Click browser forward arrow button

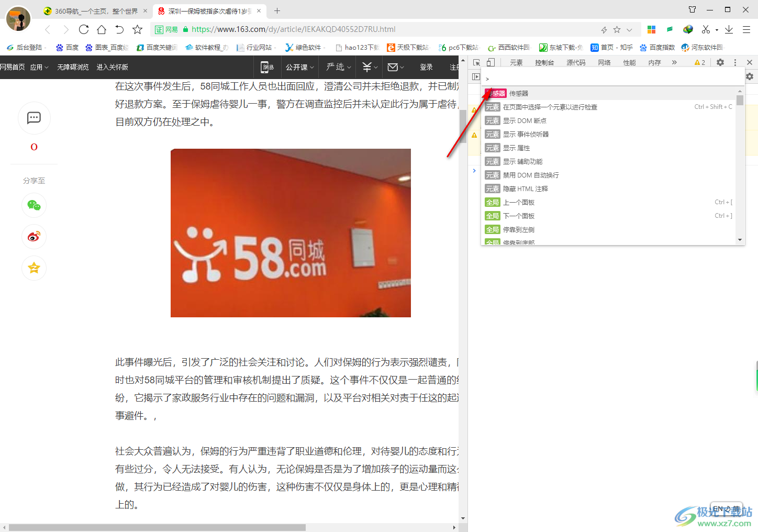(66, 29)
